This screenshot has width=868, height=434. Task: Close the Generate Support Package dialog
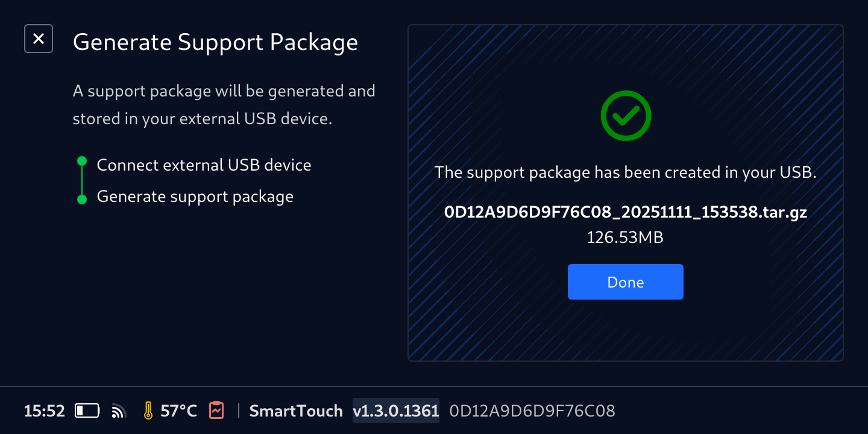(39, 39)
